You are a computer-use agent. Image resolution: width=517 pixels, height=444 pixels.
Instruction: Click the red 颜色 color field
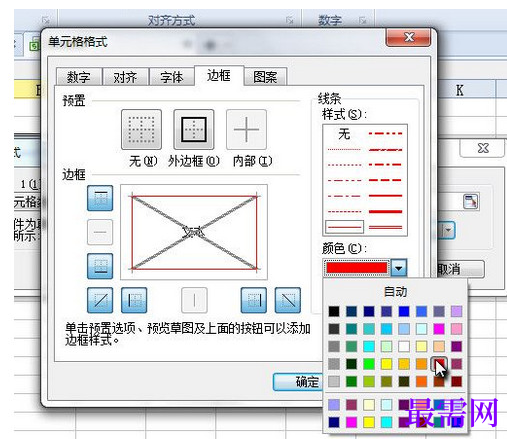point(357,268)
